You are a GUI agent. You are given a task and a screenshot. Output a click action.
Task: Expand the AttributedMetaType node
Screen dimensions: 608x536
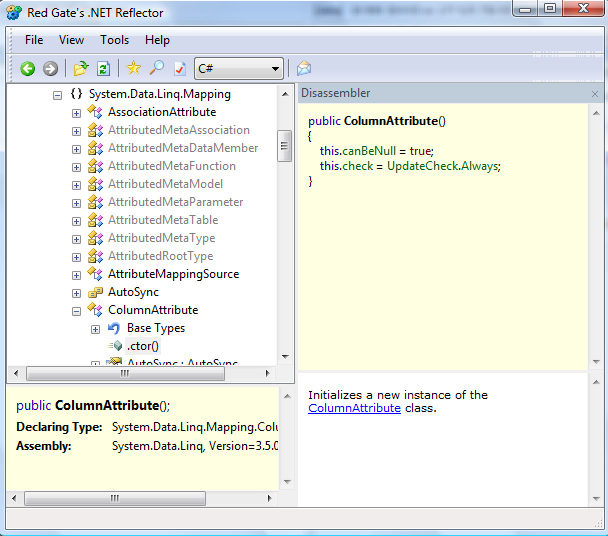pos(76,239)
